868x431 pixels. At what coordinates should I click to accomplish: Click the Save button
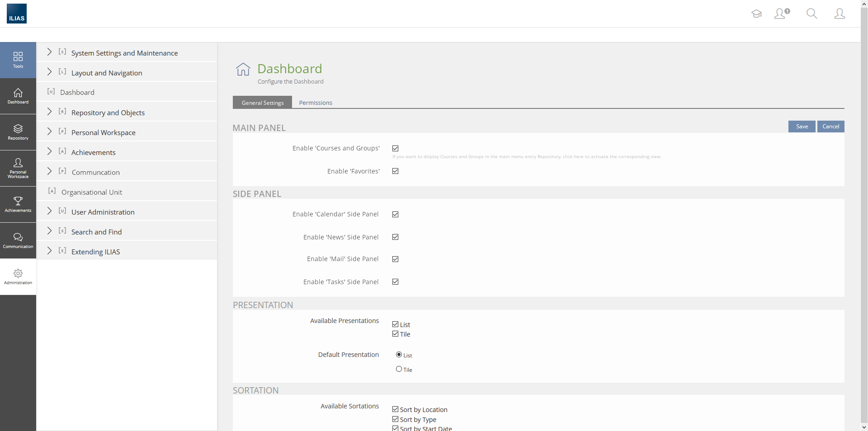pos(802,126)
